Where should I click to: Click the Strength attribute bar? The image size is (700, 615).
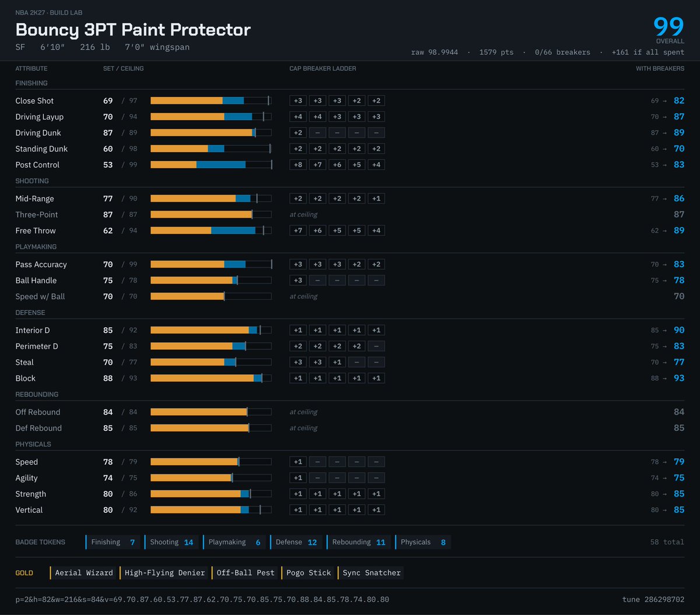click(211, 494)
